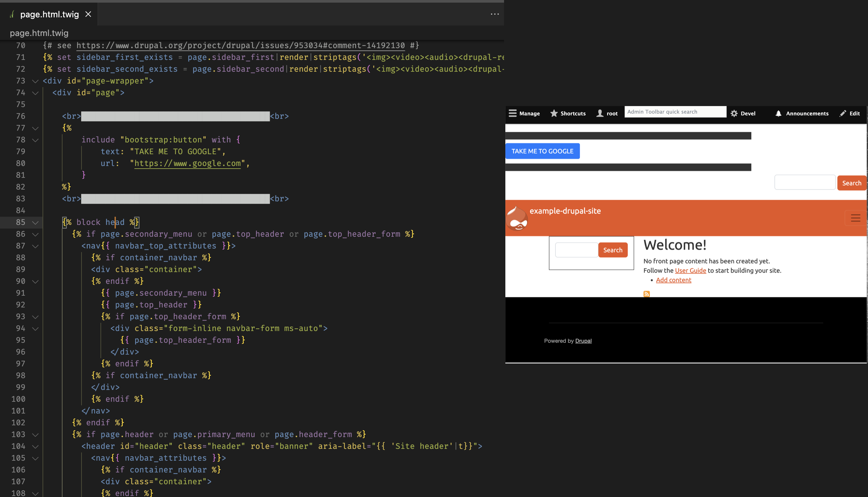Open the hamburger menu in orange header

[x=855, y=218]
